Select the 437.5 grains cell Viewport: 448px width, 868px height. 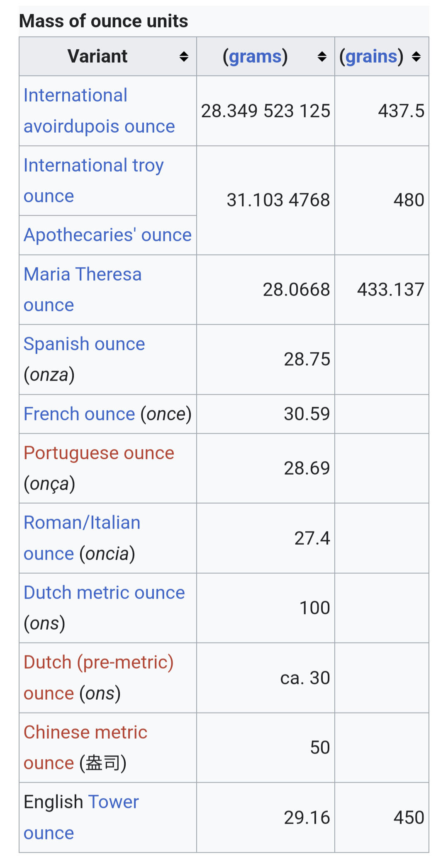click(382, 111)
